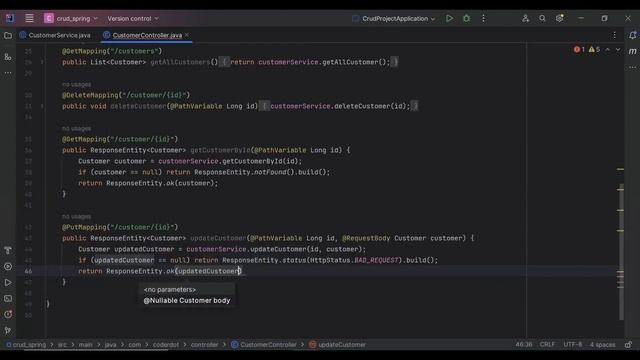Click java breadcrumb in navigation bar
Screen dimensions: 640x360
[111, 344]
